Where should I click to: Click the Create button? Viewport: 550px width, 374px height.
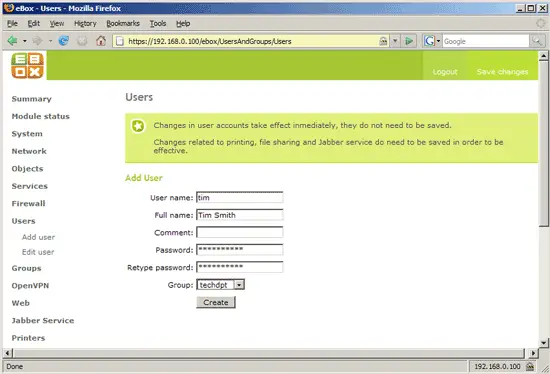(216, 302)
